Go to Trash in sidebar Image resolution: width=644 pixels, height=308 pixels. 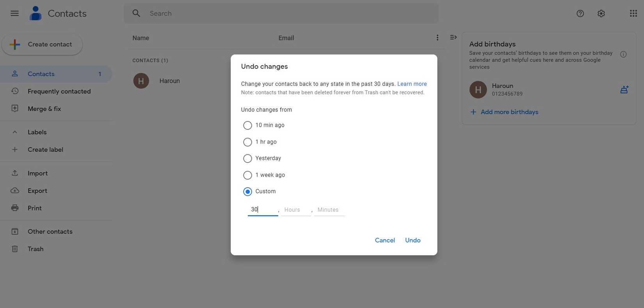36,249
